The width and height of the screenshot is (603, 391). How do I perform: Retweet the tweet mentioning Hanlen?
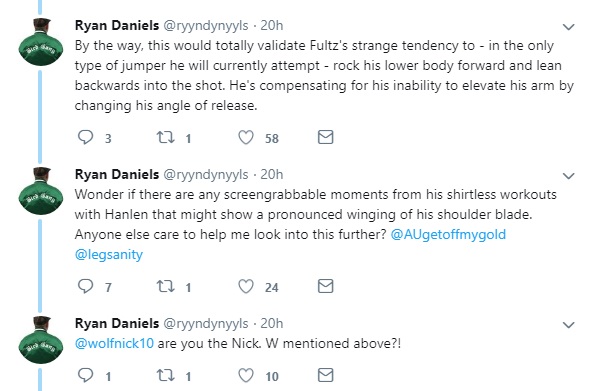point(166,286)
